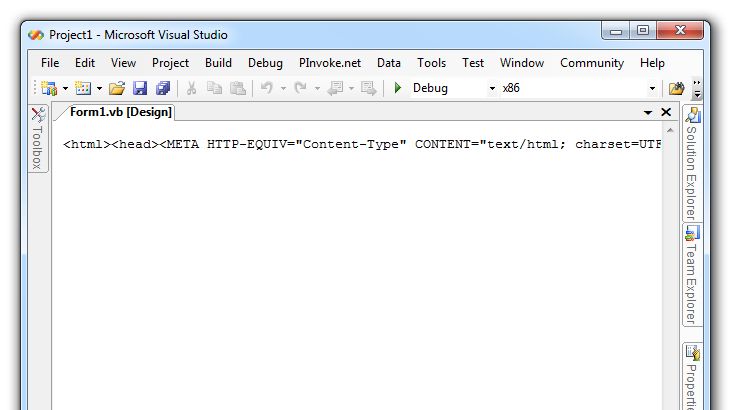Open the Community menu

point(592,63)
